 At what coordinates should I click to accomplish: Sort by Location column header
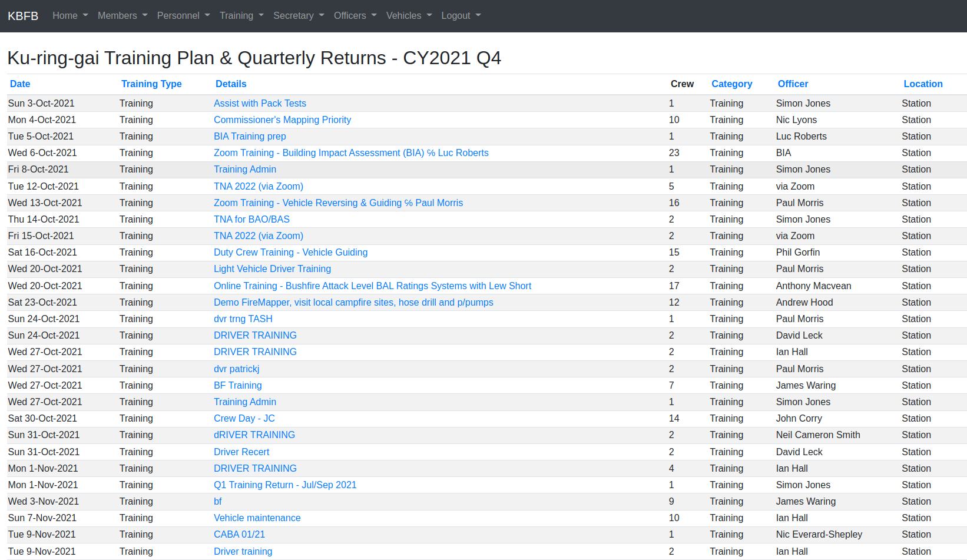923,84
